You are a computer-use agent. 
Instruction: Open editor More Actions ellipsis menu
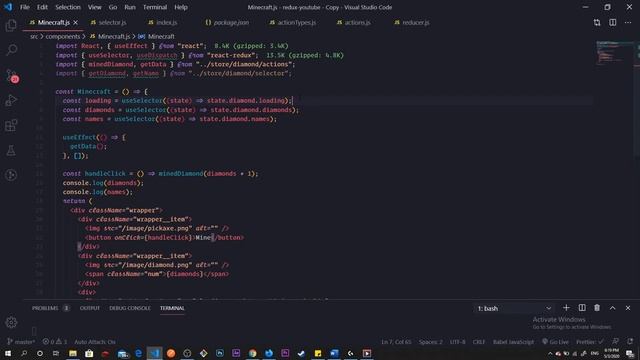628,22
